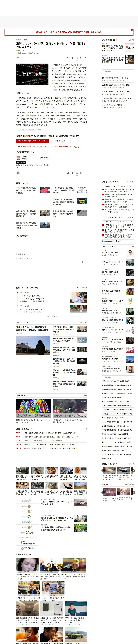Open 知床・観光船沈没 top news headline
The image size is (138, 644).
tap(32, 329)
